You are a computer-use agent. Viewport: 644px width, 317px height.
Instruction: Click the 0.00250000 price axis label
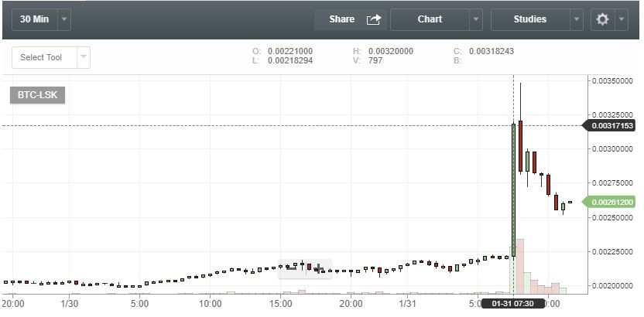pyautogui.click(x=612, y=217)
